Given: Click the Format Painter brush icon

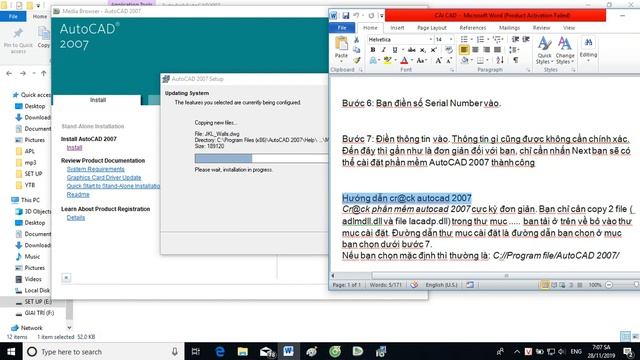Looking at the screenshot, I should tap(357, 60).
